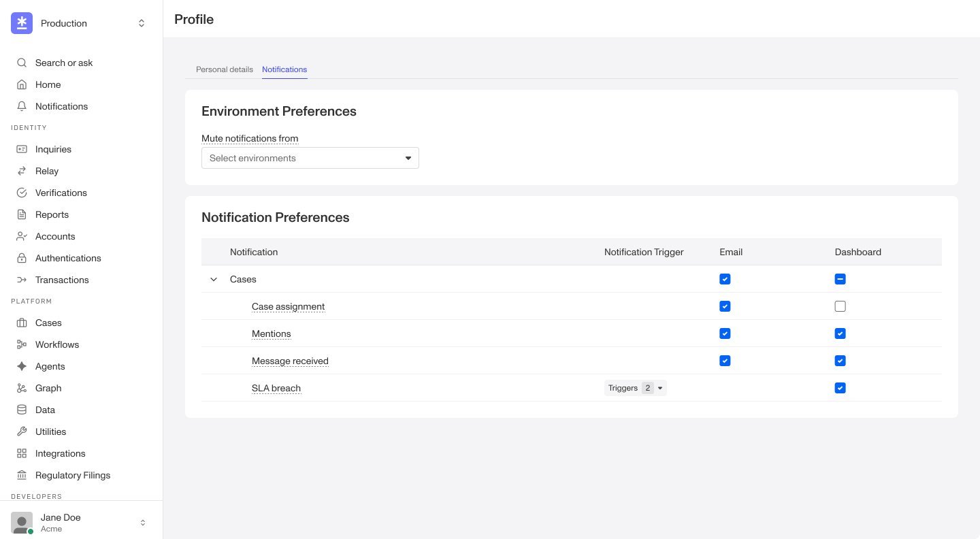
Task: Enable Dashboard for Case assignment
Action: tap(840, 306)
